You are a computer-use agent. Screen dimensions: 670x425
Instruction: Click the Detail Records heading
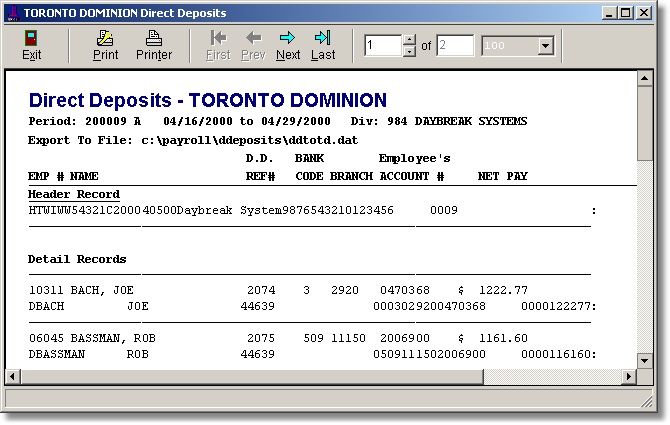pos(77,259)
